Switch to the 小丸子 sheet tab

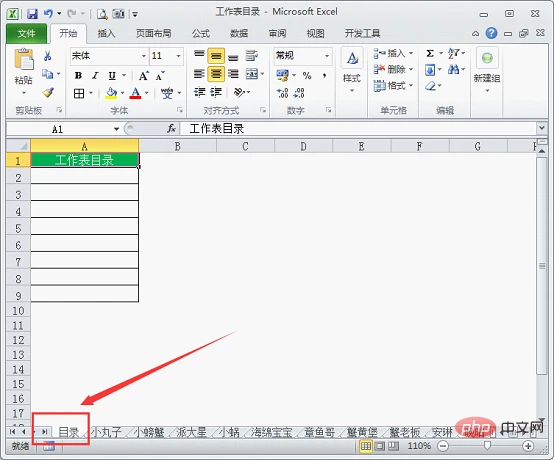point(106,432)
